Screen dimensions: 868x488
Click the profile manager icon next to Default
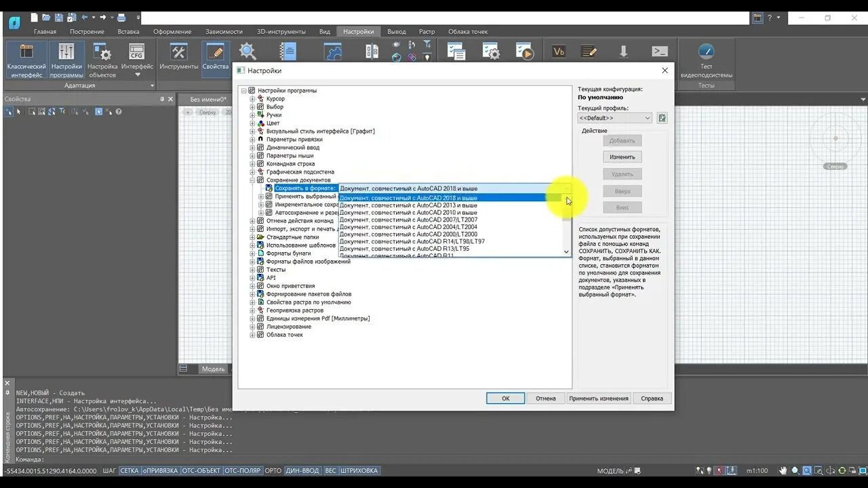tap(662, 118)
